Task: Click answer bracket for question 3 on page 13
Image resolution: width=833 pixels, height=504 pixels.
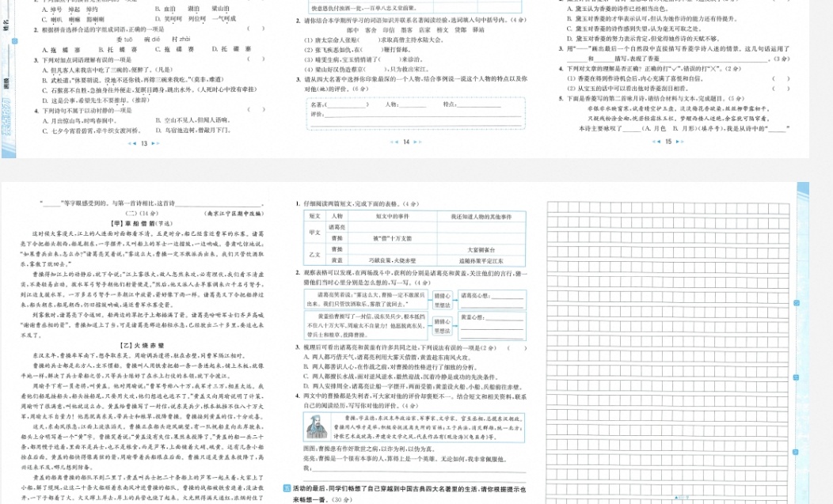Action: pyautogui.click(x=256, y=59)
